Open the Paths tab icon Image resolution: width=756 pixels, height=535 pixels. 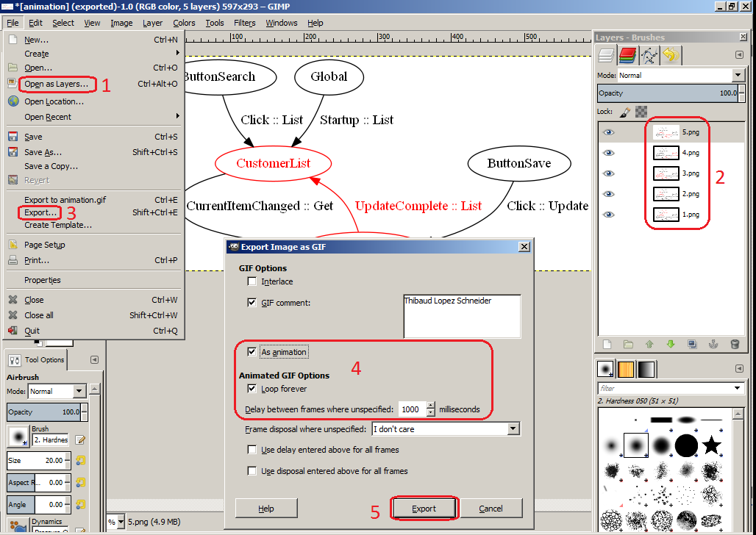click(x=649, y=55)
